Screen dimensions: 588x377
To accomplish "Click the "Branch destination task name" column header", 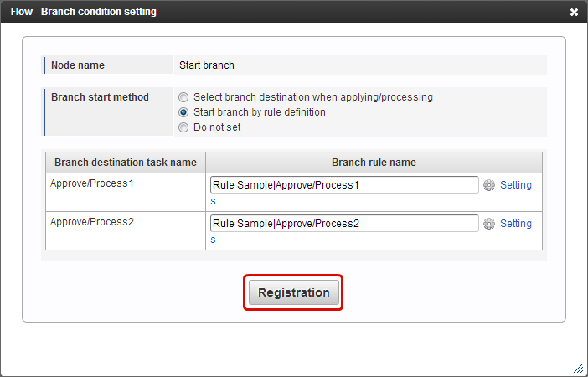I will point(126,163).
